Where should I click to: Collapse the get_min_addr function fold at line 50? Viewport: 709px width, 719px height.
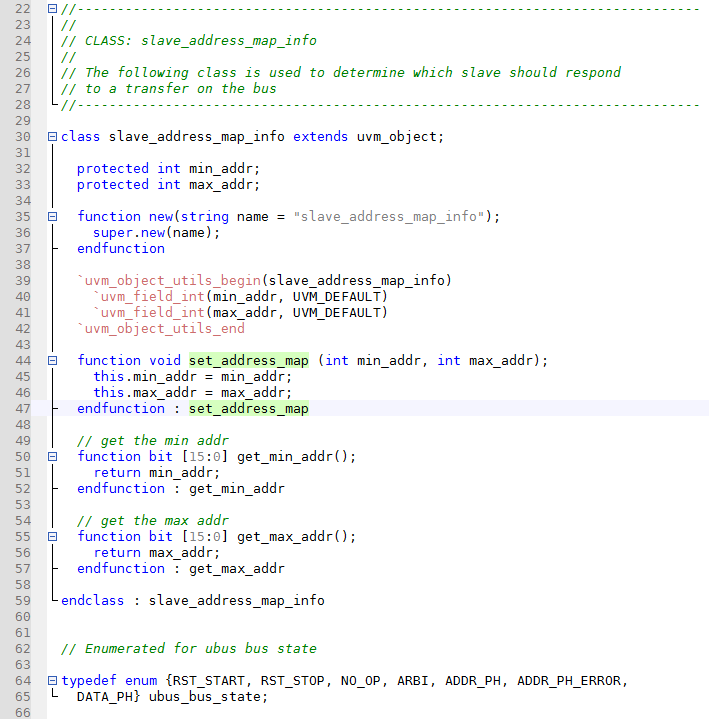[53, 457]
